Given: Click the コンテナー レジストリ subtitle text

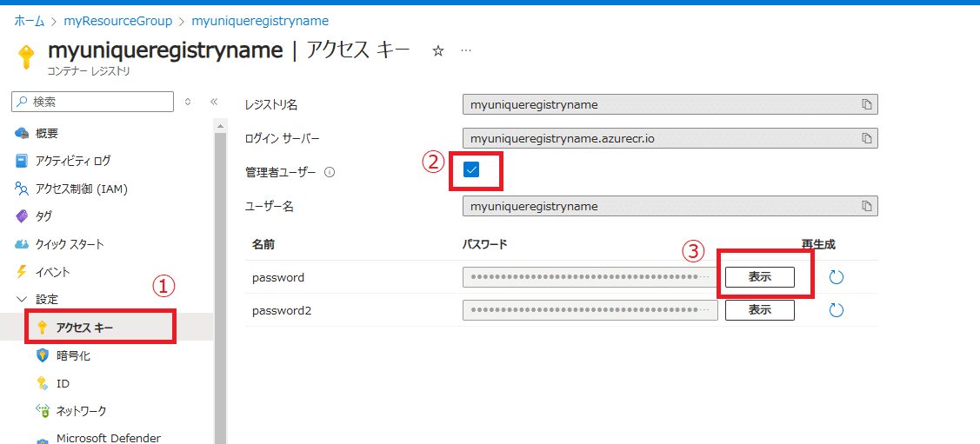Looking at the screenshot, I should [89, 71].
